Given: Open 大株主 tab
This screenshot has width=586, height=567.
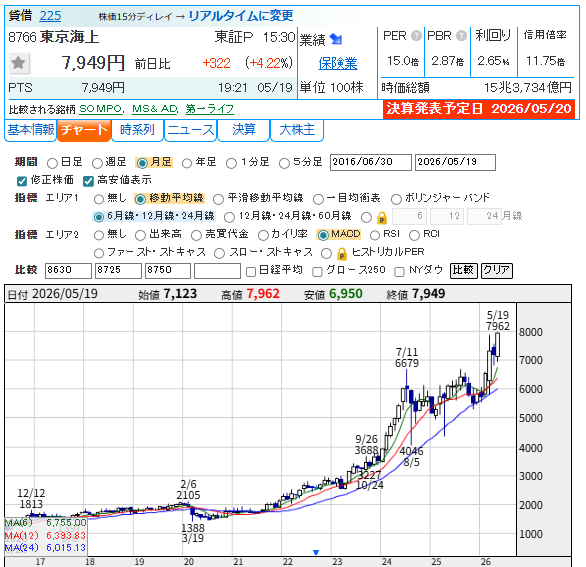Looking at the screenshot, I should 297,130.
